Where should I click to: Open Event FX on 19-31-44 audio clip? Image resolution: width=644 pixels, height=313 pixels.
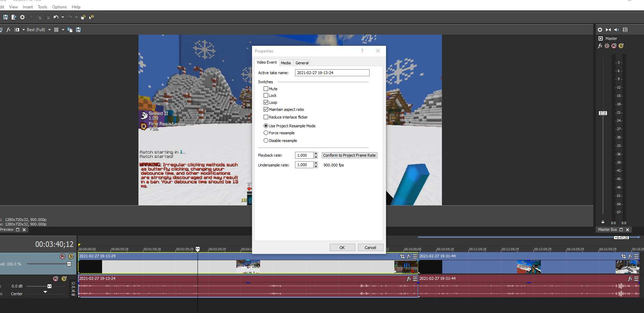(x=630, y=279)
